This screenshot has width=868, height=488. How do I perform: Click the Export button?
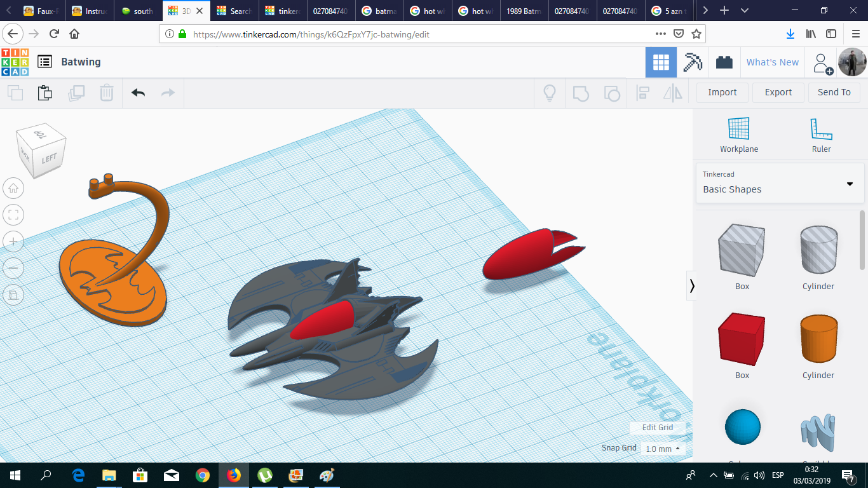click(x=778, y=93)
